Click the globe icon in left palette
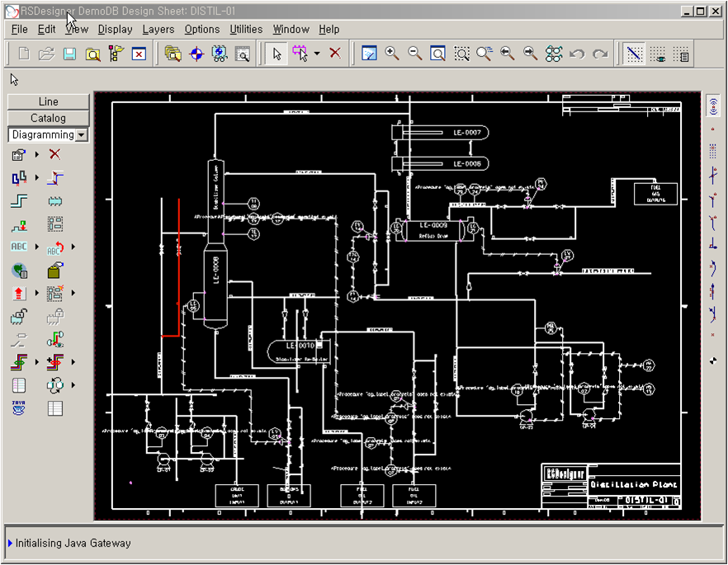Image resolution: width=728 pixels, height=565 pixels. 19,271
